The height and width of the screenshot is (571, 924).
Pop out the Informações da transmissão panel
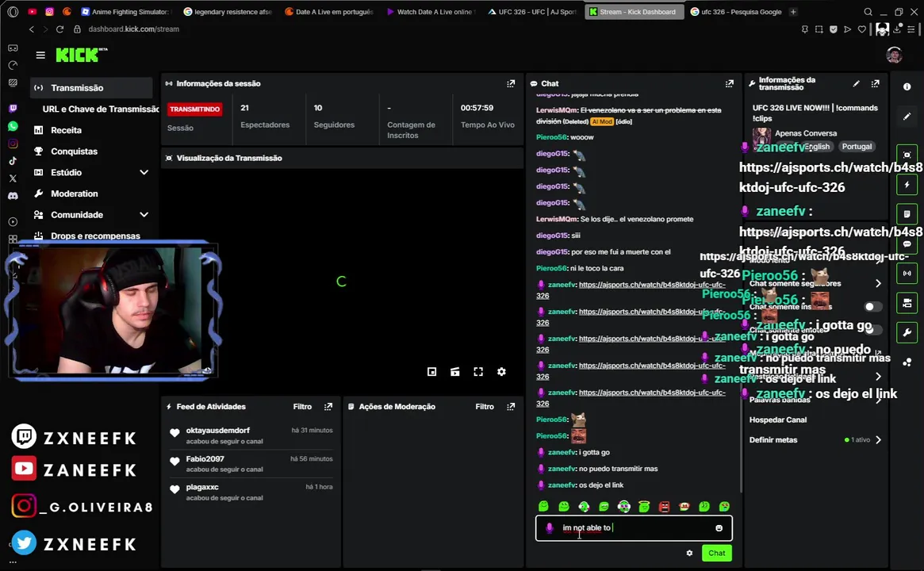click(875, 84)
